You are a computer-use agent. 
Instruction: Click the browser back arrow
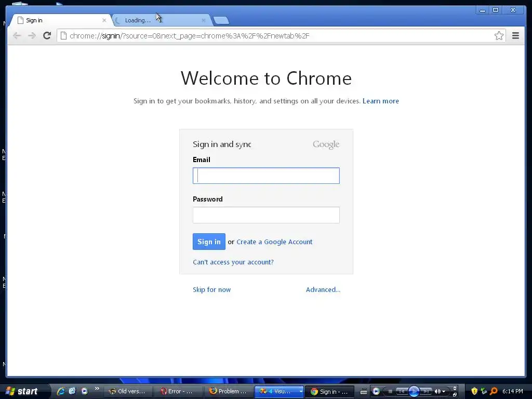pos(17,36)
